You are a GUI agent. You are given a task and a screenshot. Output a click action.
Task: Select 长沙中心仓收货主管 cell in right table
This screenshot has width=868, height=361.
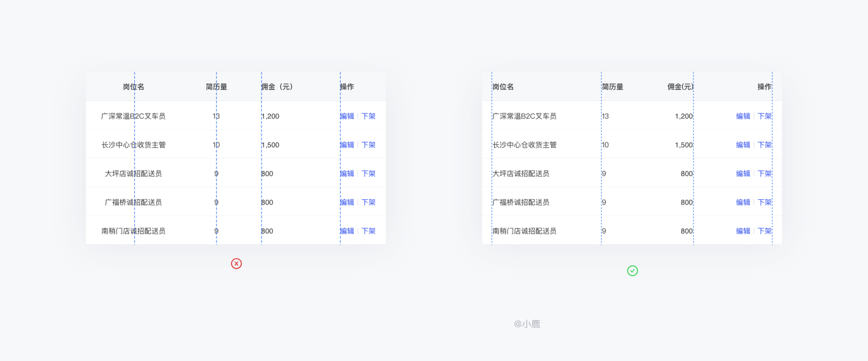coord(524,145)
